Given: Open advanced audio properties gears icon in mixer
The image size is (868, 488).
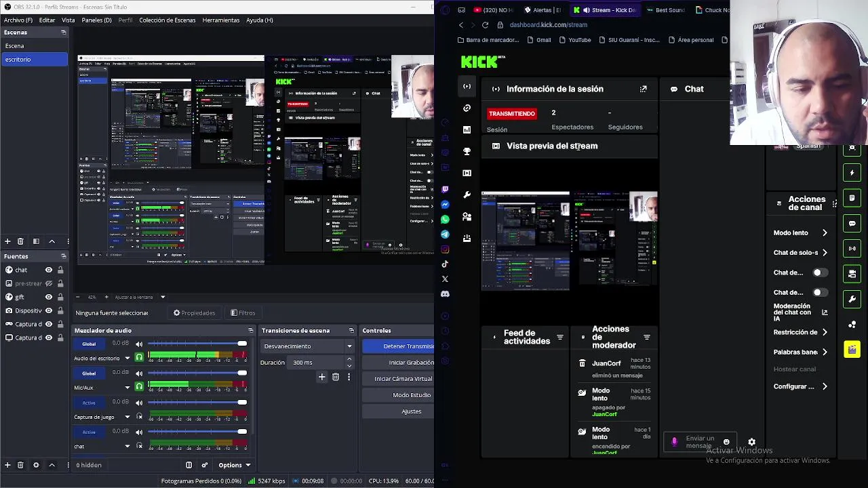Looking at the screenshot, I should coord(204,465).
